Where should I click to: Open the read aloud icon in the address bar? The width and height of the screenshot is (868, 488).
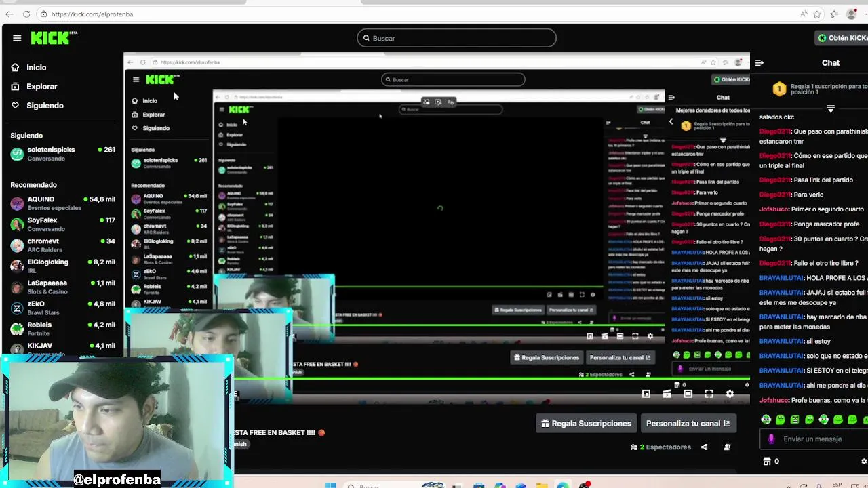coord(804,14)
